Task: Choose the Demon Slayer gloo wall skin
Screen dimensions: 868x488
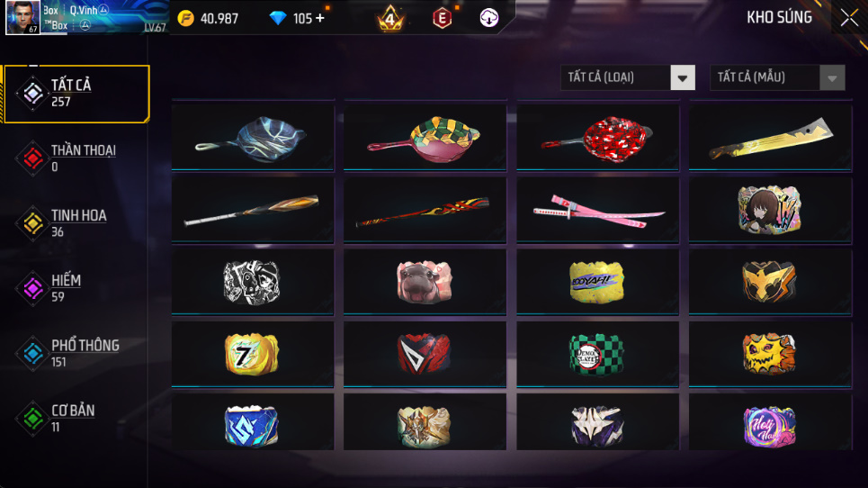Action: (597, 354)
